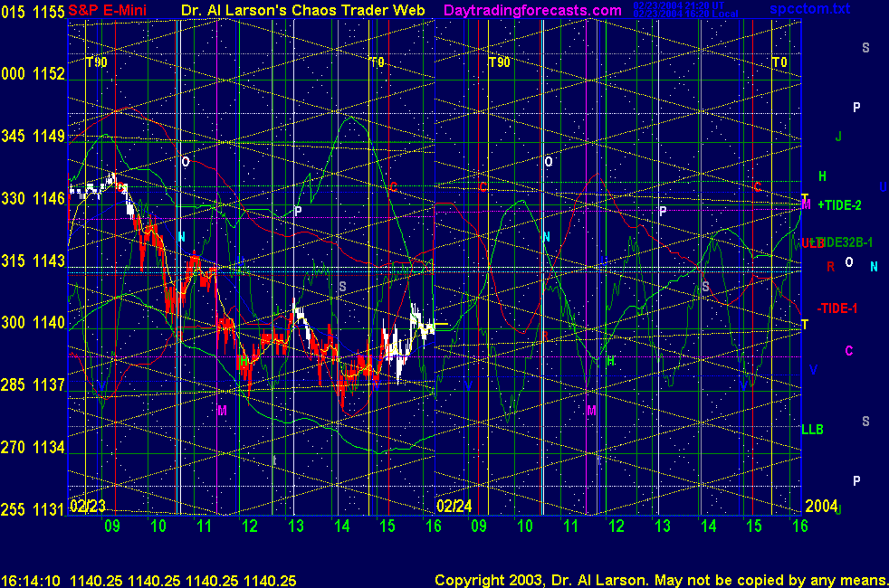This screenshot has height=588, width=889.
Task: Click the 1131 price axis label
Action: pos(53,508)
